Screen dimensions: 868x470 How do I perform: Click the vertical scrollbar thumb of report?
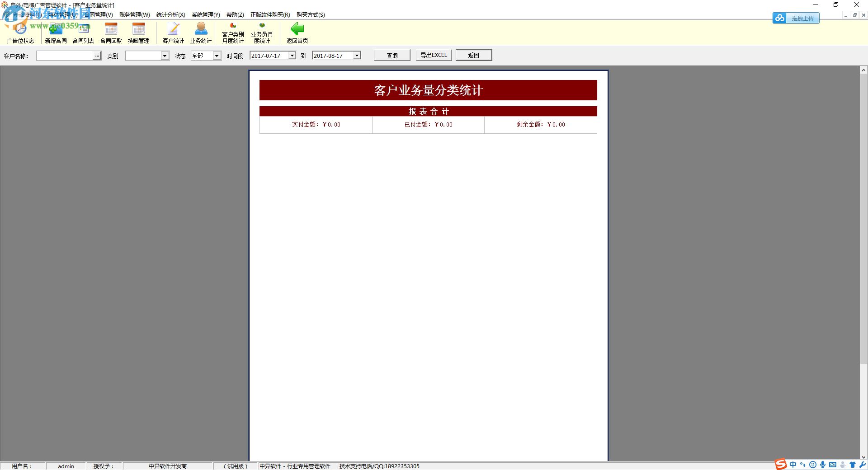click(863, 219)
